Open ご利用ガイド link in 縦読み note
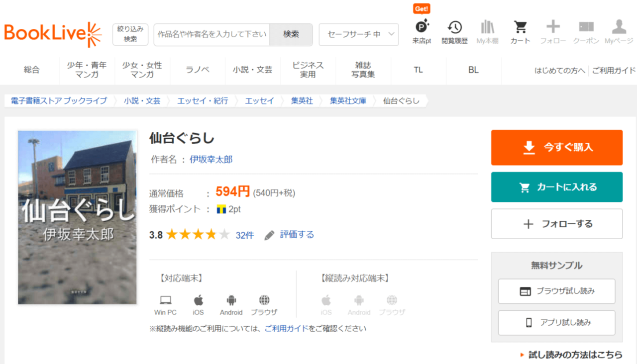 287,329
